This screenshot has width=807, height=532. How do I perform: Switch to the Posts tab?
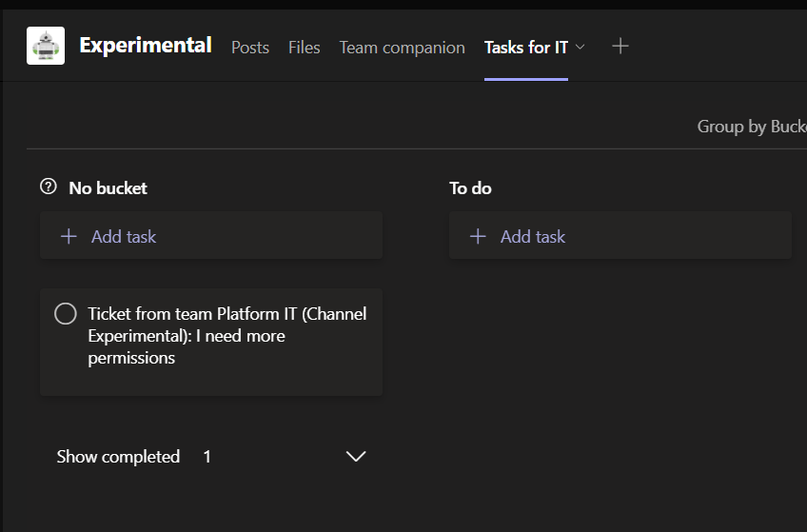click(250, 47)
